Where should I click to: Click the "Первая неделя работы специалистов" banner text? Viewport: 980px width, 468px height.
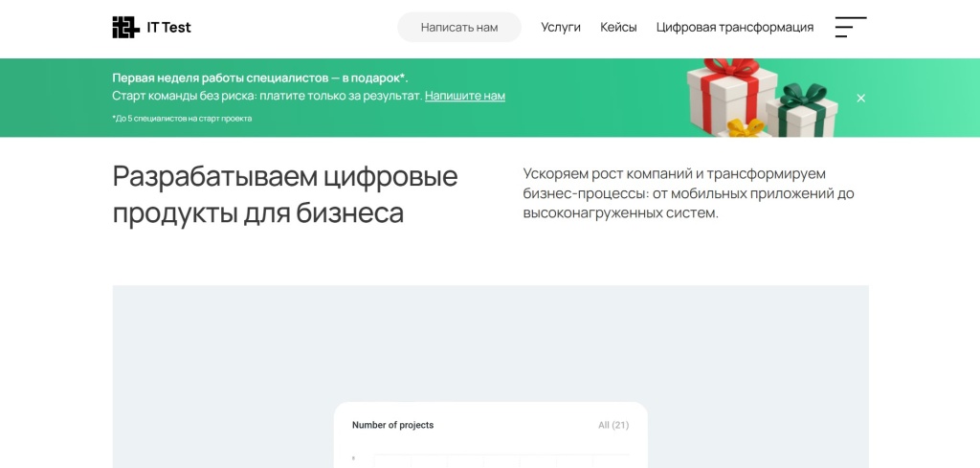pos(260,78)
